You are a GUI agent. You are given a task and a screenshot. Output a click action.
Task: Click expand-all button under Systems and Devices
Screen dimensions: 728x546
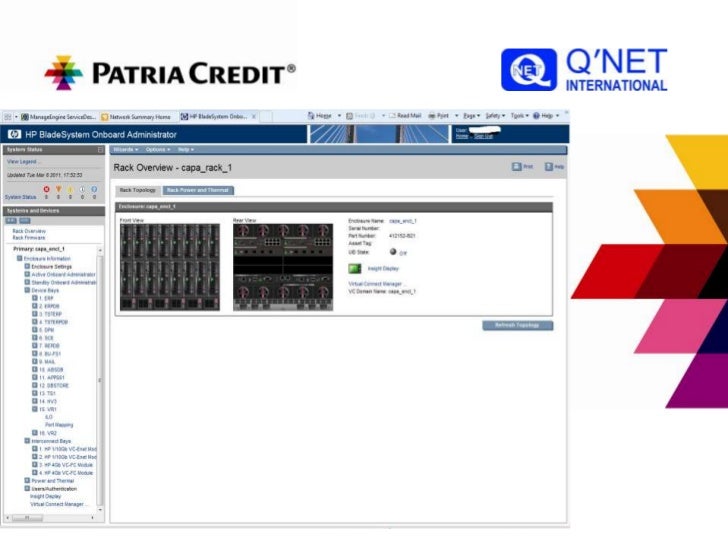[11, 221]
